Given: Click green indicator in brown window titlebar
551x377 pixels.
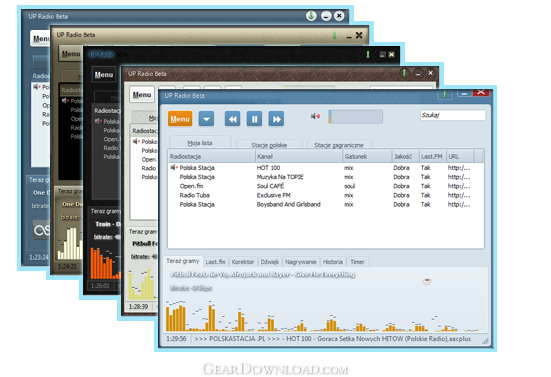Looking at the screenshot, I should pyautogui.click(x=404, y=73).
